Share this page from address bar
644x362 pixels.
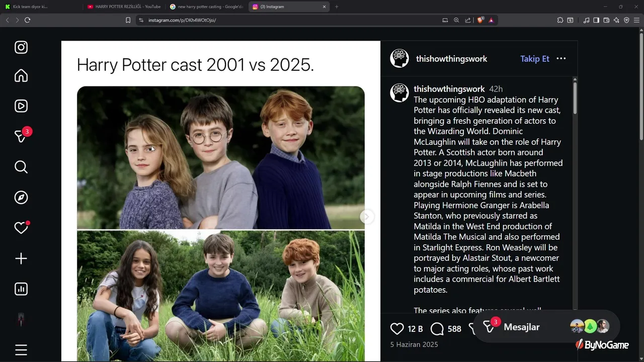coord(468,20)
